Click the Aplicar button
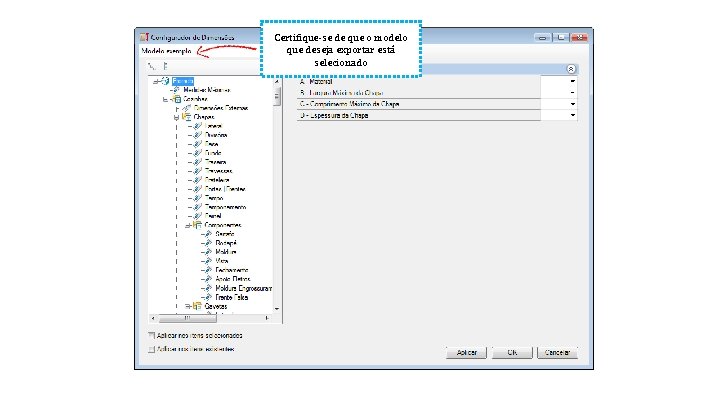The width and height of the screenshot is (720, 405). [467, 353]
